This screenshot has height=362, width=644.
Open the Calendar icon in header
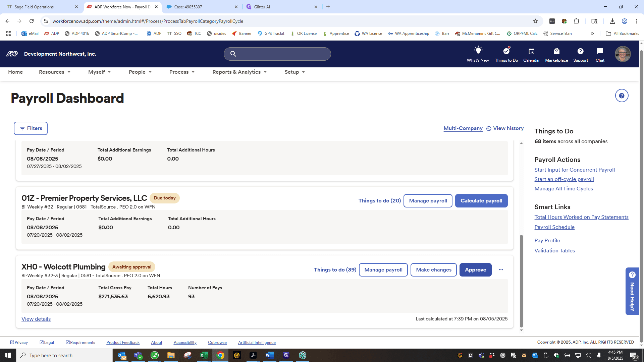pyautogui.click(x=531, y=51)
